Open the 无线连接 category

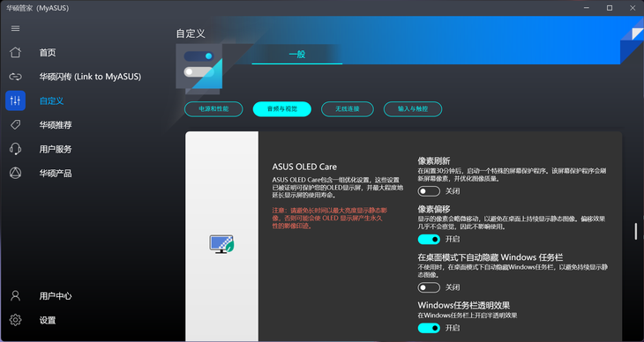[348, 109]
